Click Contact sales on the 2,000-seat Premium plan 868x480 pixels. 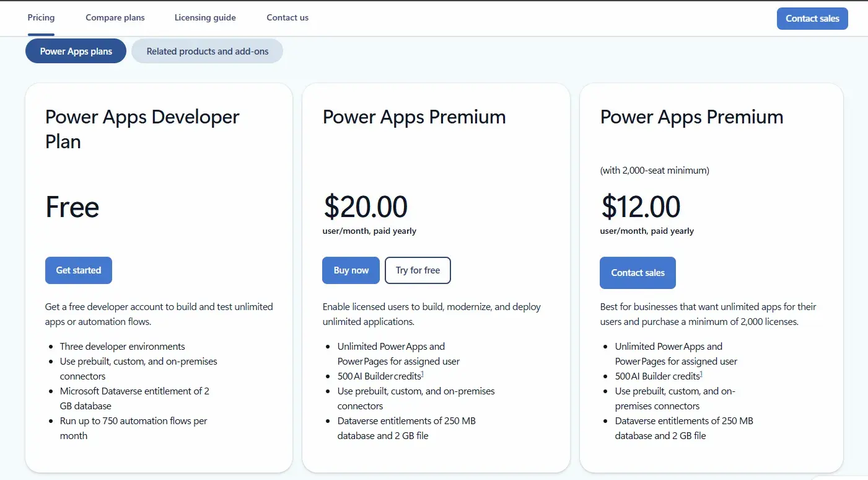[x=638, y=273]
